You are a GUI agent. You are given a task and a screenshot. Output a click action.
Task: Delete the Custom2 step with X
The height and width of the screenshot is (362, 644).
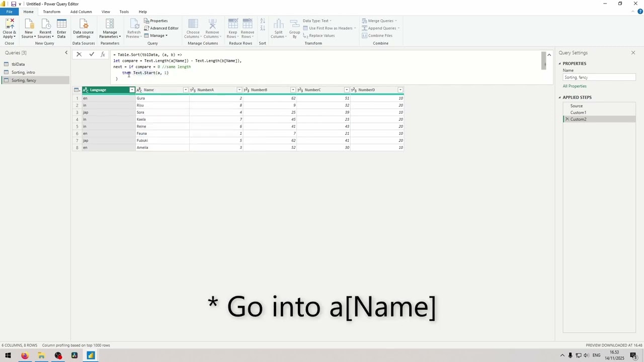coord(567,119)
